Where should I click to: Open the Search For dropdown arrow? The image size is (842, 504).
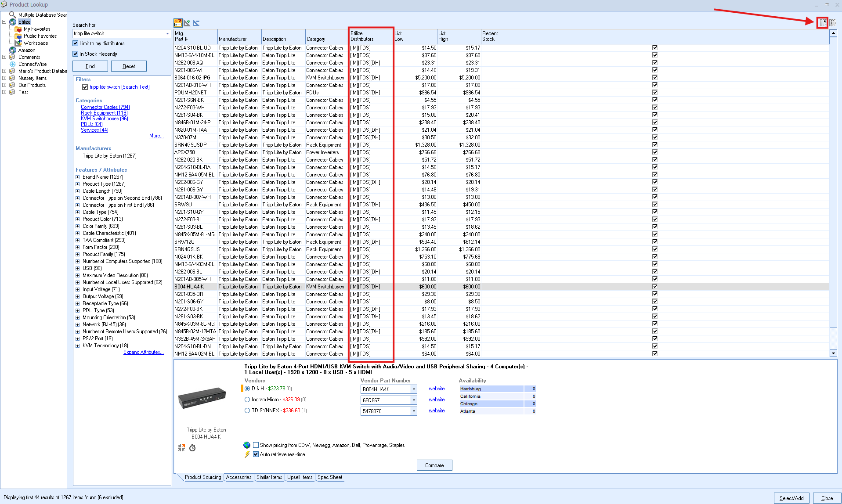coord(167,34)
